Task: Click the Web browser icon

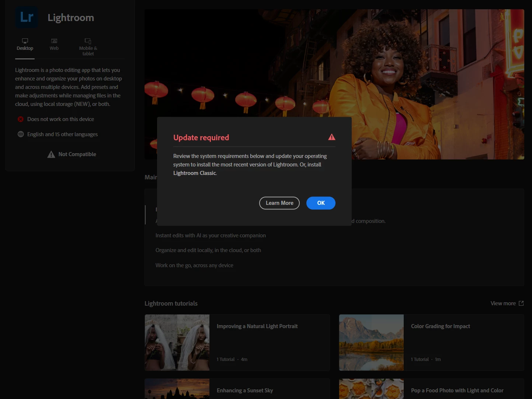Action: [54, 41]
